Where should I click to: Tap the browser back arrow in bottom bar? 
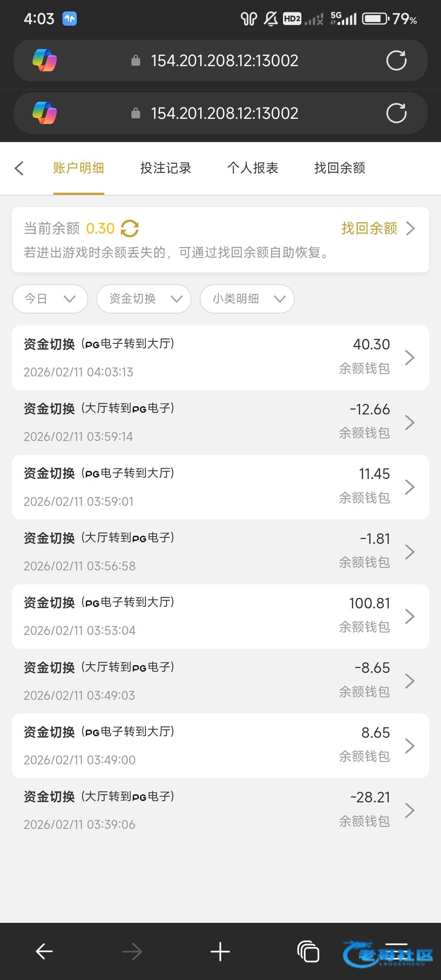coord(44,951)
